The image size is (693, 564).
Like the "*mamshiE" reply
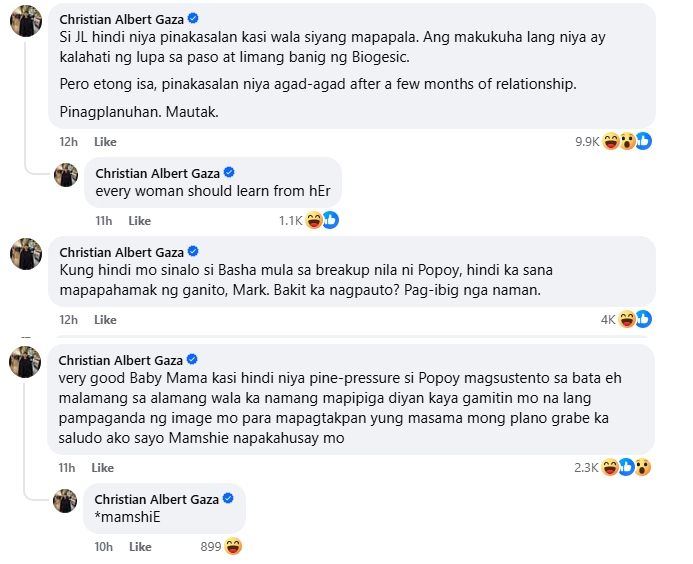pyautogui.click(x=140, y=547)
